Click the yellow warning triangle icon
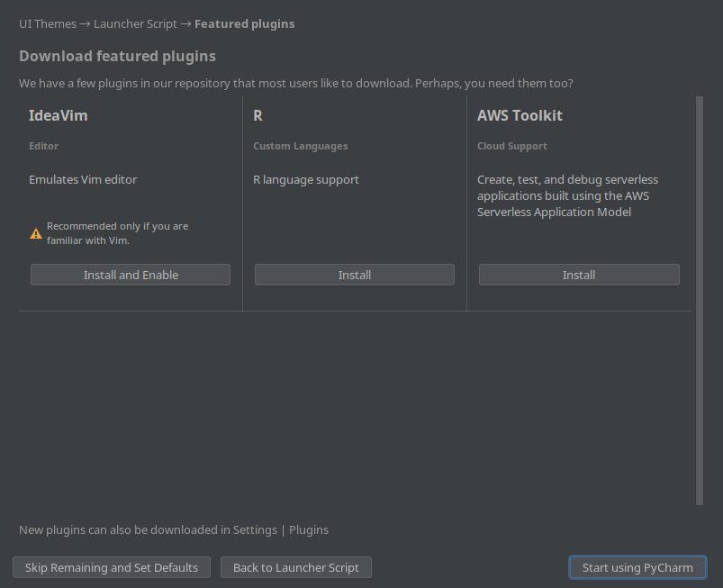The height and width of the screenshot is (588, 723). (x=36, y=234)
